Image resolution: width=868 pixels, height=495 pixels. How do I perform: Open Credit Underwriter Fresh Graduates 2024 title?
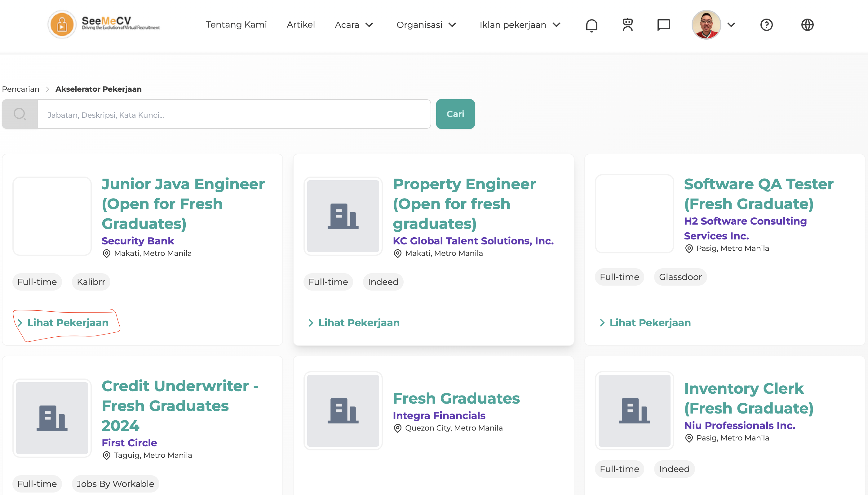(x=180, y=405)
